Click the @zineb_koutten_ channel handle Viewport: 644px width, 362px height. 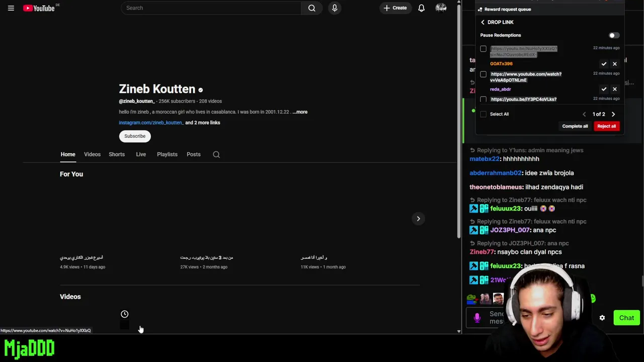pyautogui.click(x=136, y=101)
